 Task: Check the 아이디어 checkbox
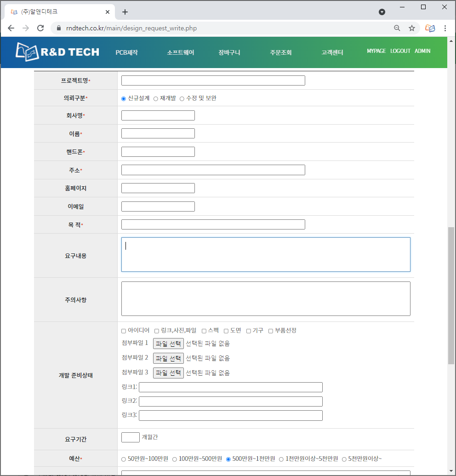pos(124,331)
